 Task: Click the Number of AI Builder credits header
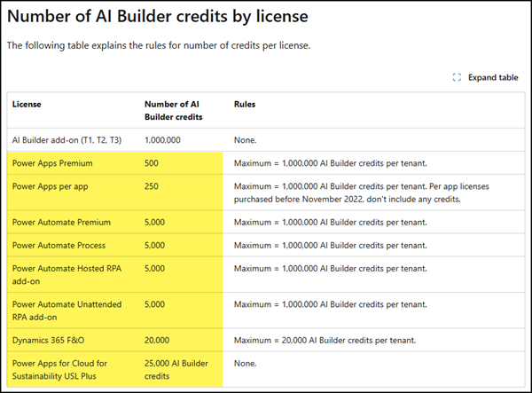tap(174, 110)
